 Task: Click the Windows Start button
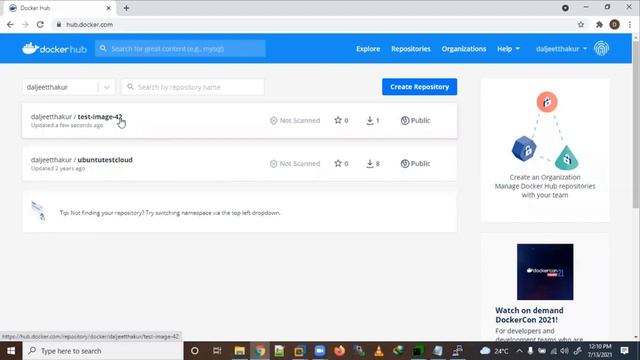pyautogui.click(x=11, y=351)
